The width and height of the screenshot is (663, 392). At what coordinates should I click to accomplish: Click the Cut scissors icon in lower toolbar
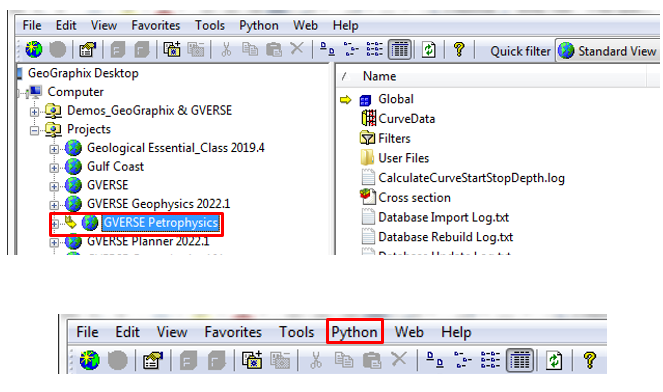(315, 360)
